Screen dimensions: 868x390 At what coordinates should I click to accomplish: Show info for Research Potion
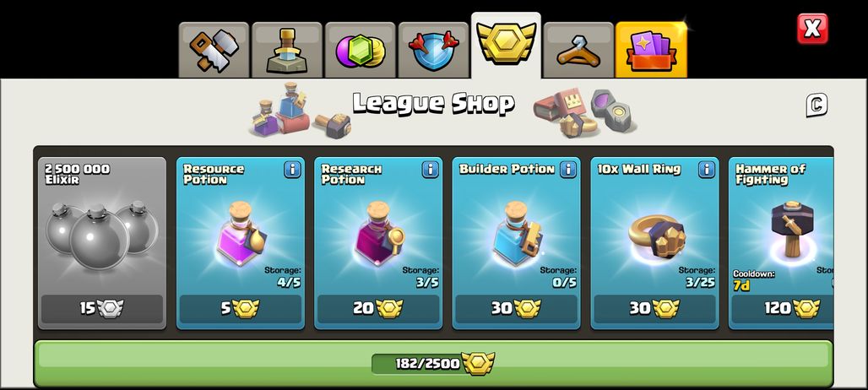pyautogui.click(x=430, y=170)
